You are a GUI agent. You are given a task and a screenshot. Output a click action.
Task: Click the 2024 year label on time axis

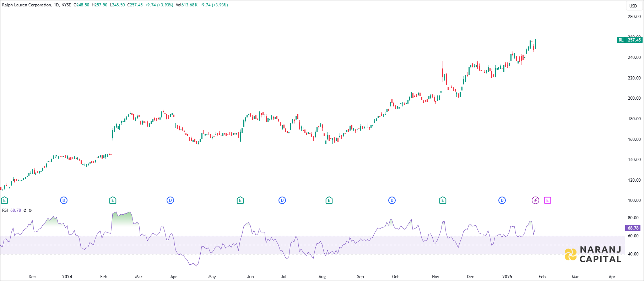pyautogui.click(x=67, y=277)
